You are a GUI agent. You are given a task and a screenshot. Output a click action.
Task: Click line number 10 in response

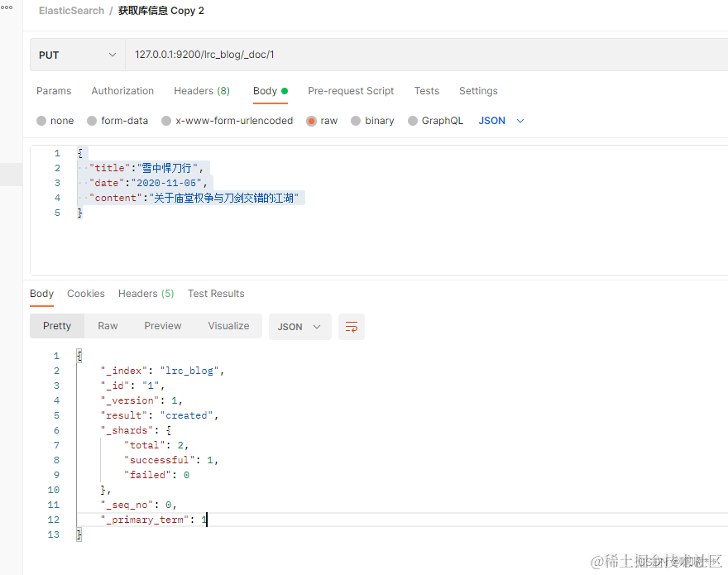(x=54, y=490)
